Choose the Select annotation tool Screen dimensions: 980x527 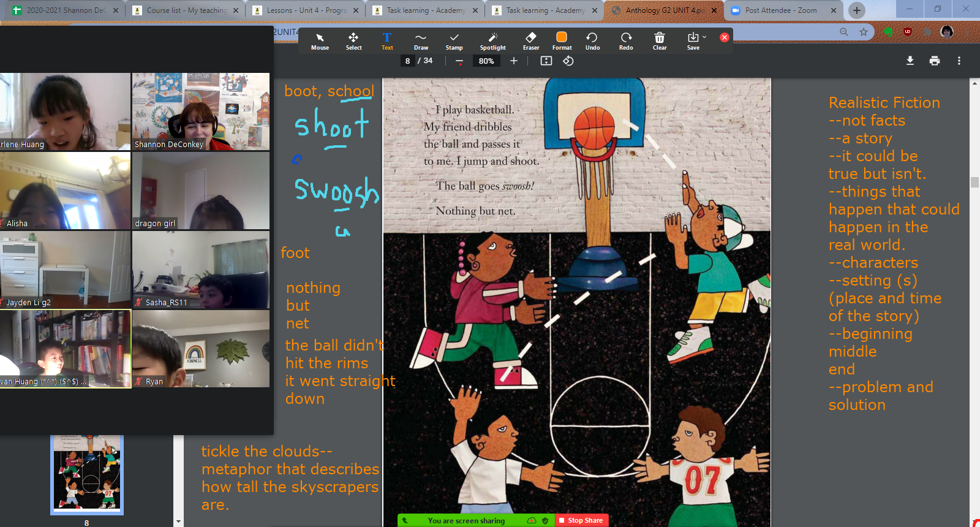(353, 41)
